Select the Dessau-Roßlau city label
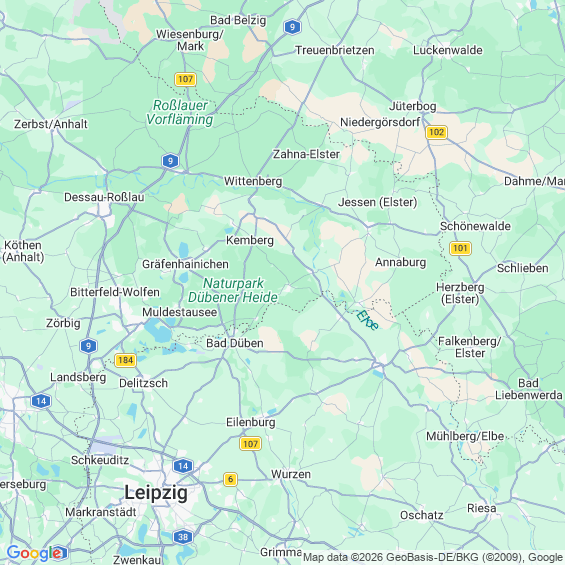This screenshot has width=565, height=565. click(104, 197)
